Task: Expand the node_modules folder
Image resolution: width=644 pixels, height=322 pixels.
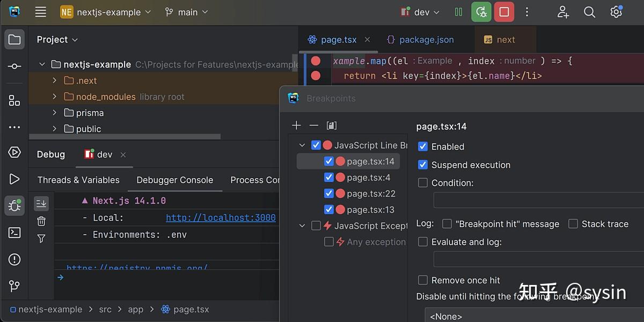Action: point(54,97)
